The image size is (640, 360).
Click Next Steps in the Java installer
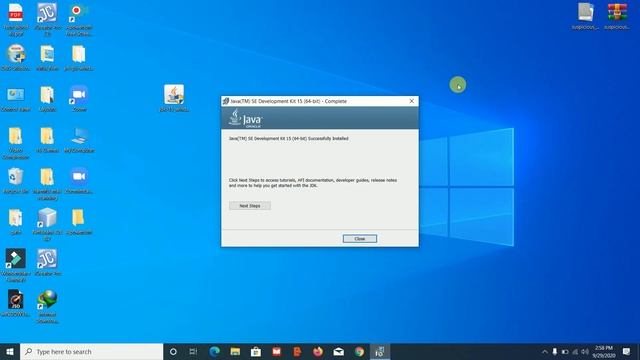coord(249,206)
